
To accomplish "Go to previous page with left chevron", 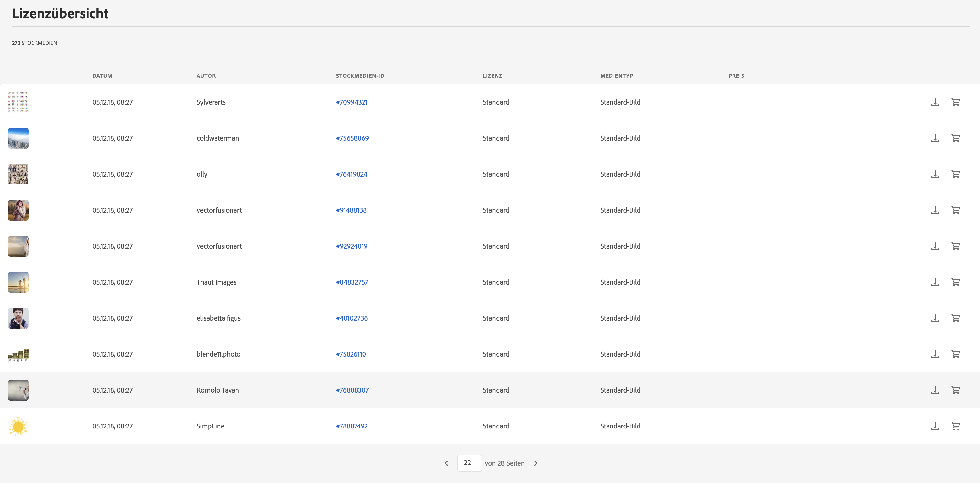I will pyautogui.click(x=446, y=463).
